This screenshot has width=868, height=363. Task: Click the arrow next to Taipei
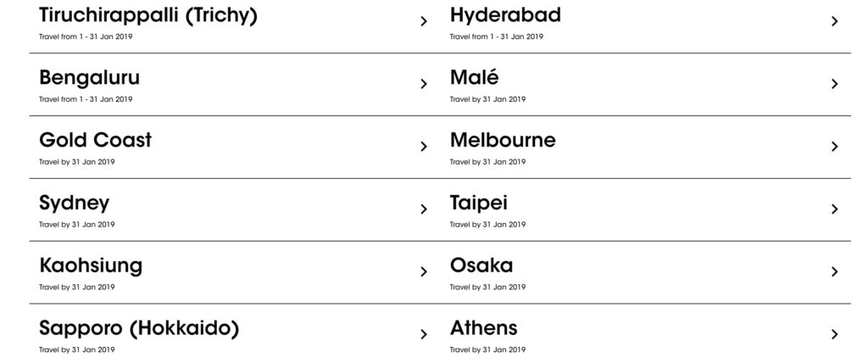click(x=834, y=209)
